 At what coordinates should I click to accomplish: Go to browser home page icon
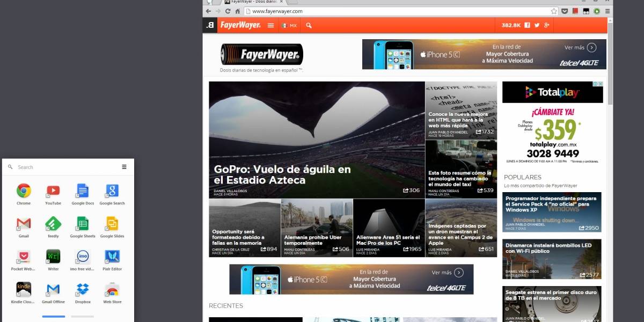pyautogui.click(x=237, y=11)
